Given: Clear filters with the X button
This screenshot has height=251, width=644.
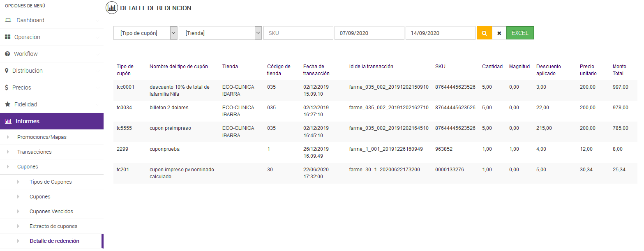Looking at the screenshot, I should coord(499,33).
